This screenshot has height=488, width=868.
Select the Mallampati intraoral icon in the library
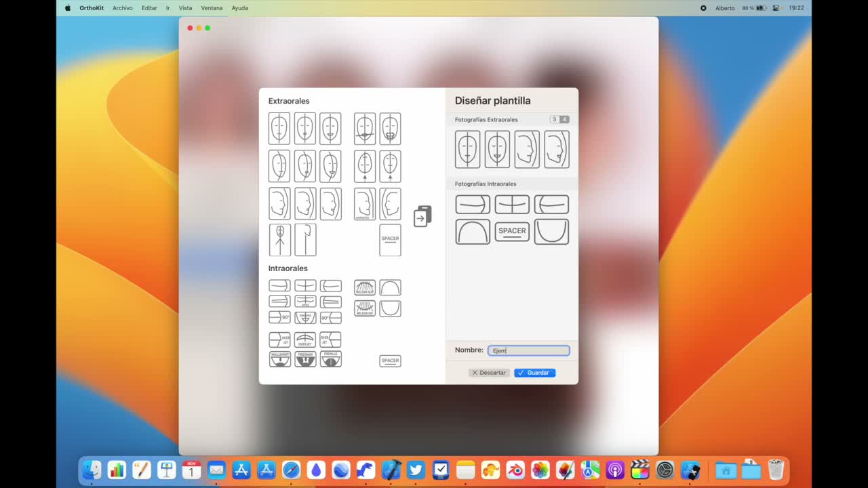279,359
